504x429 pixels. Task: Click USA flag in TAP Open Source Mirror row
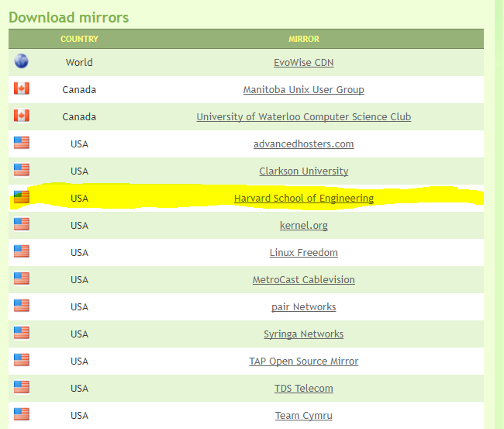22,360
